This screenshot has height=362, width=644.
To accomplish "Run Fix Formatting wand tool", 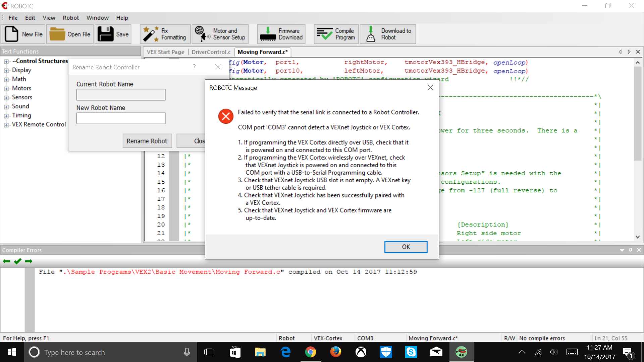I will (165, 34).
